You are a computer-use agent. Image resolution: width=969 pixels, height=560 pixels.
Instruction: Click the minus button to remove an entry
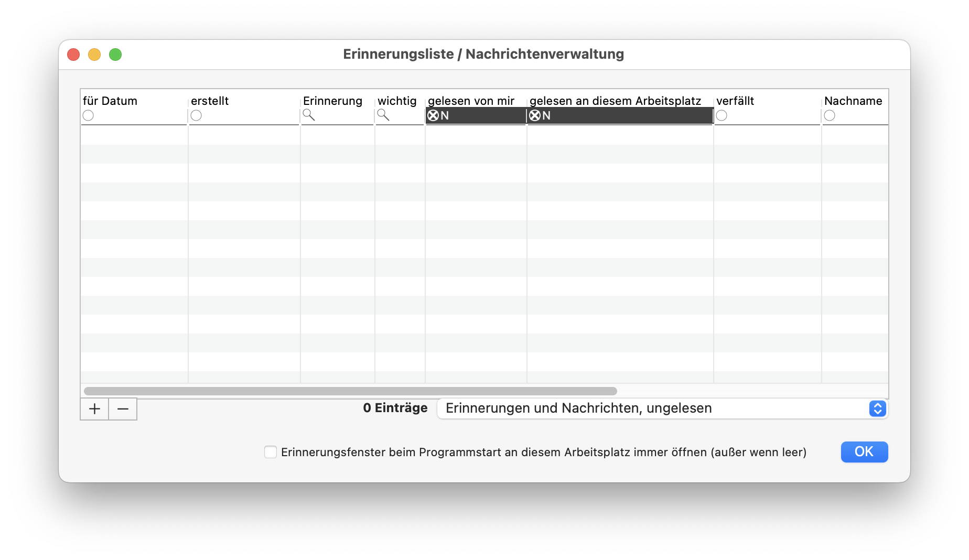tap(123, 409)
